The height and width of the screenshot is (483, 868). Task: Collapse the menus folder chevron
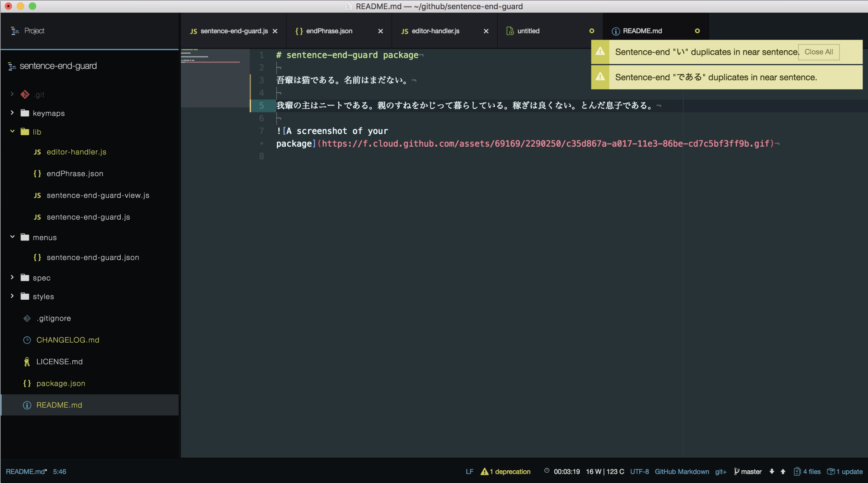pyautogui.click(x=12, y=237)
